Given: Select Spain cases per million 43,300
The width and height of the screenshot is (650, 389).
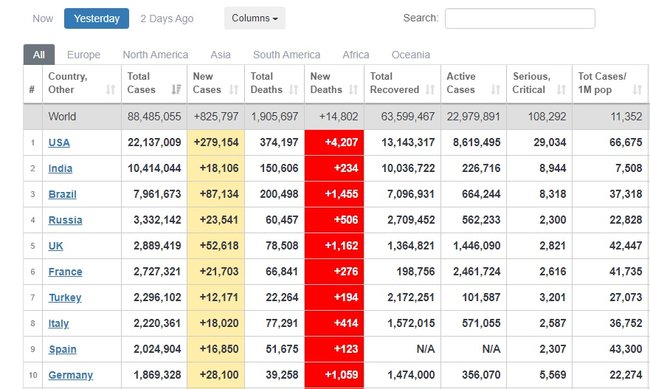Looking at the screenshot, I should pos(626,349).
